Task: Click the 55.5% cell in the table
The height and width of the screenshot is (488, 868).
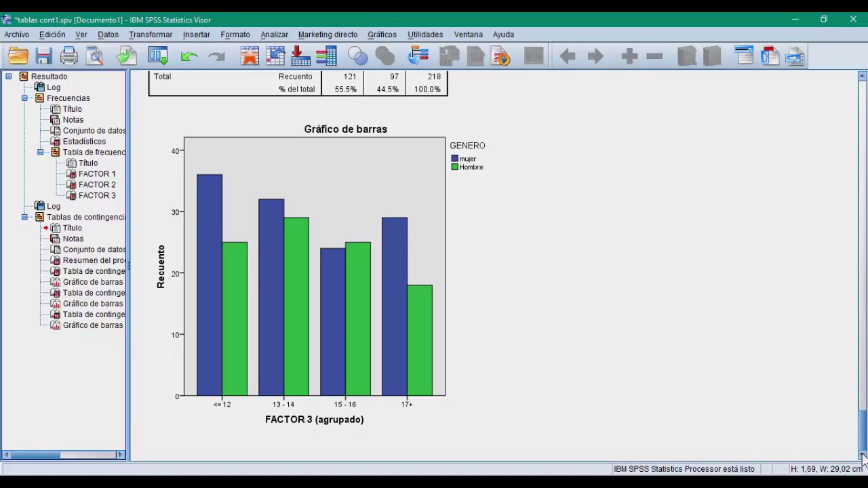Action: pyautogui.click(x=345, y=89)
